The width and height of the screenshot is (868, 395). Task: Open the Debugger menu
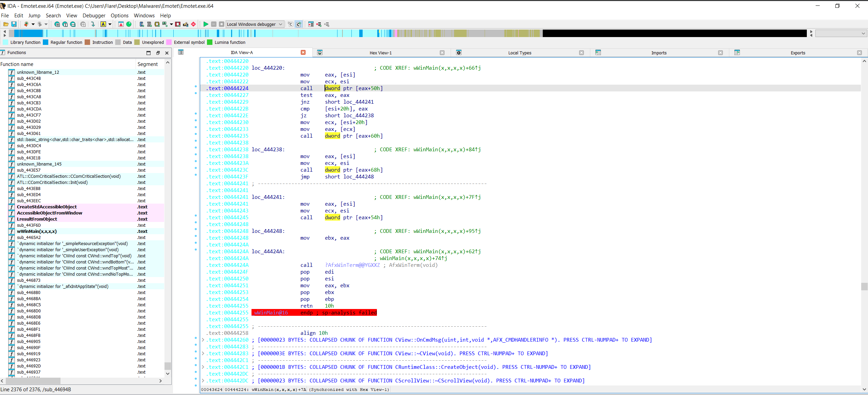pyautogui.click(x=94, y=16)
